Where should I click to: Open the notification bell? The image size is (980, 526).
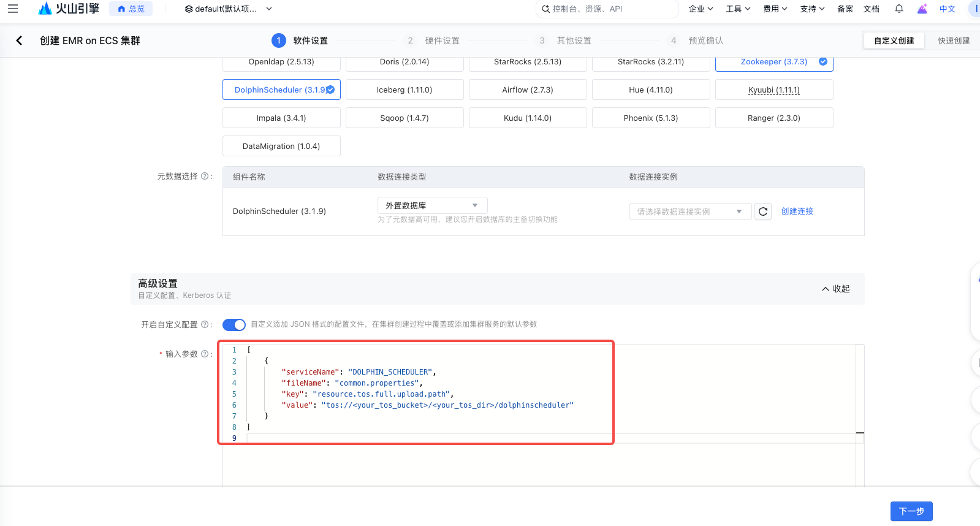click(x=899, y=9)
